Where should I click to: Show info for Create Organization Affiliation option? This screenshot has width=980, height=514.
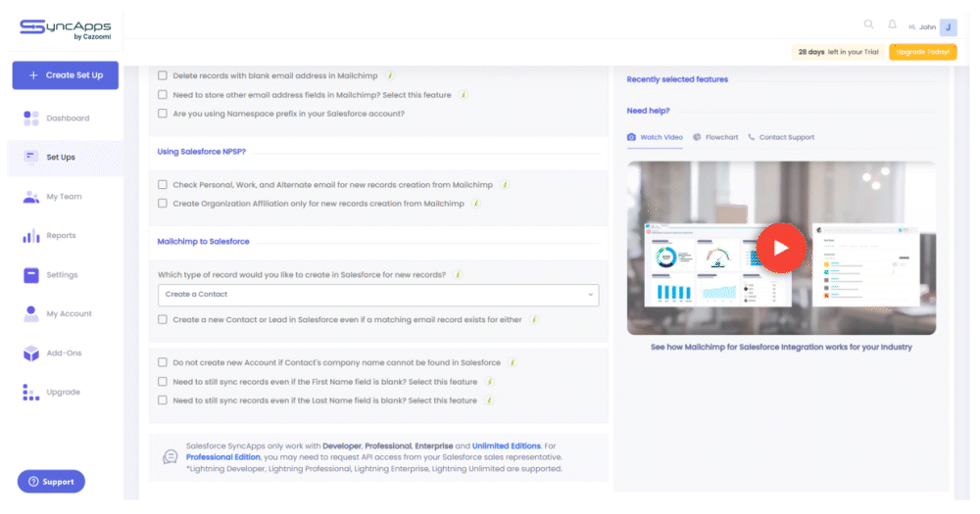(475, 204)
